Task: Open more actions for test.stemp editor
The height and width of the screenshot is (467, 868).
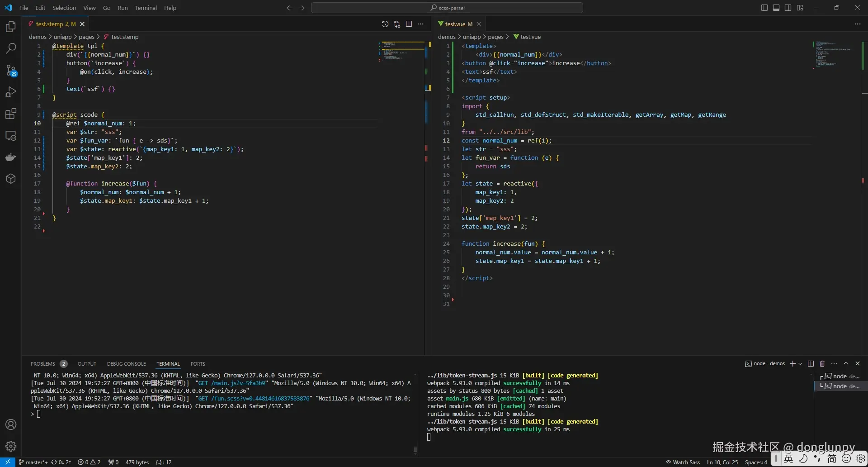Action: pyautogui.click(x=420, y=24)
